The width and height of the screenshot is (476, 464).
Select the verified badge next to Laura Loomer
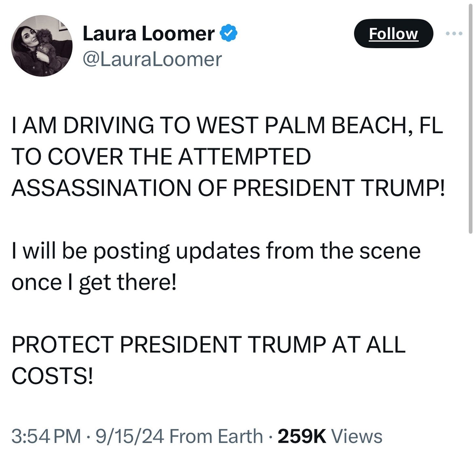tap(229, 32)
